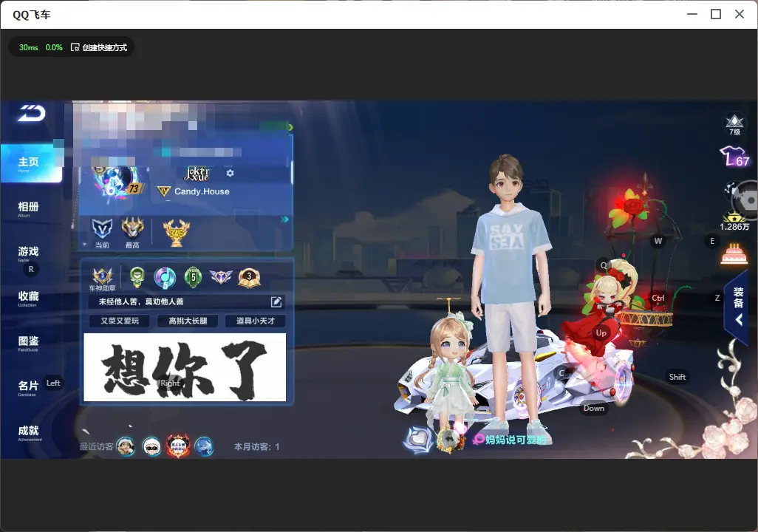Screen dimensions: 758x532
Task: Minimize the QQ飞车 window
Action: 692,14
